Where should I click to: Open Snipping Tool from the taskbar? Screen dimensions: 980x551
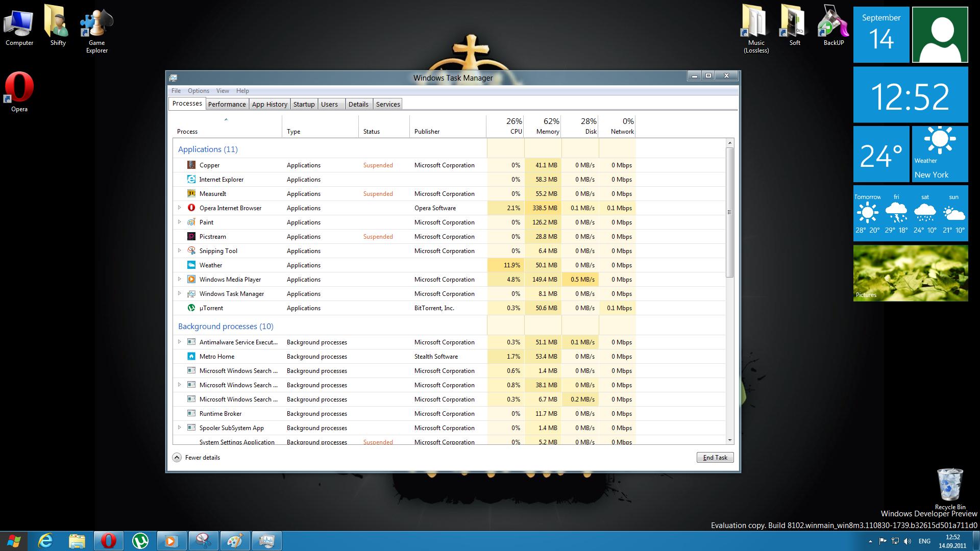pos(204,541)
